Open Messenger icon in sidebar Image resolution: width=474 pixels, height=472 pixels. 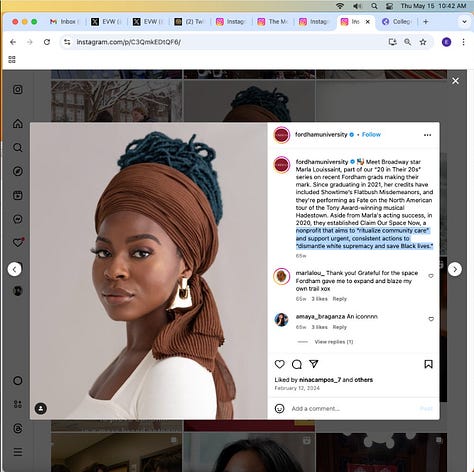click(18, 219)
